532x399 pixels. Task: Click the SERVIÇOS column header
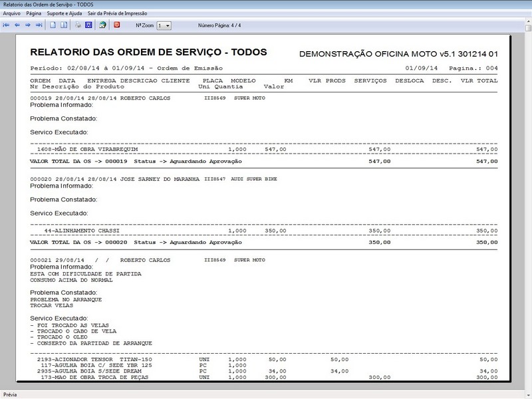point(370,80)
